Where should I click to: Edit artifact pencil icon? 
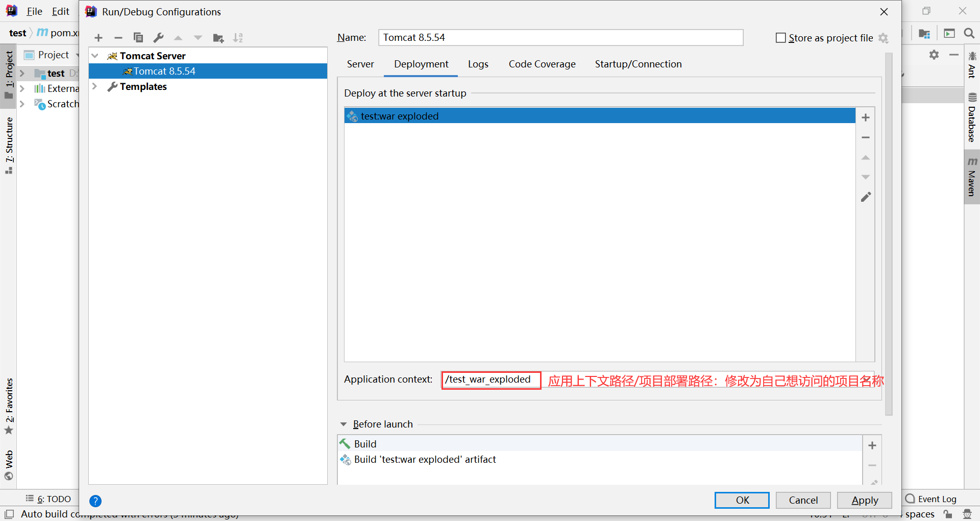[x=866, y=197]
